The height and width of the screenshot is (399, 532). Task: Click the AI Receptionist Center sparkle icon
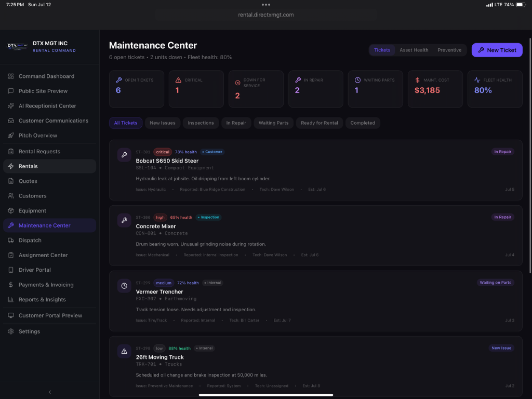(11, 106)
